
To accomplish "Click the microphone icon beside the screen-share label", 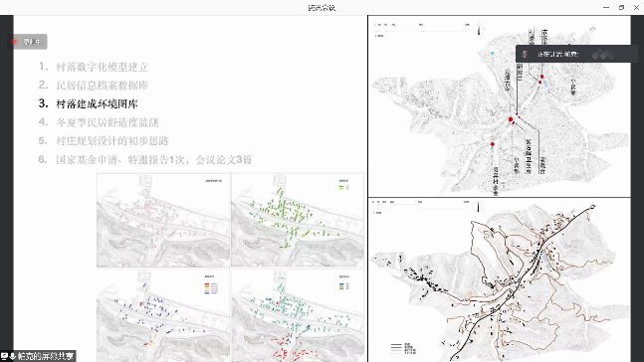I will pyautogui.click(x=13, y=356).
